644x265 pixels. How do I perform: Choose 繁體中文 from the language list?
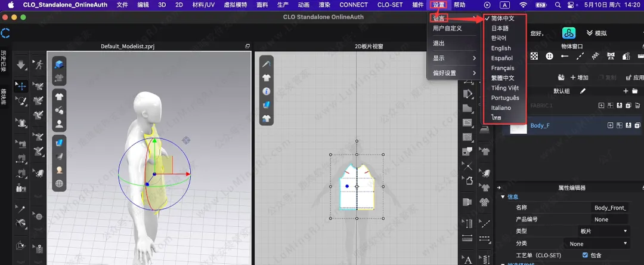[x=503, y=78]
